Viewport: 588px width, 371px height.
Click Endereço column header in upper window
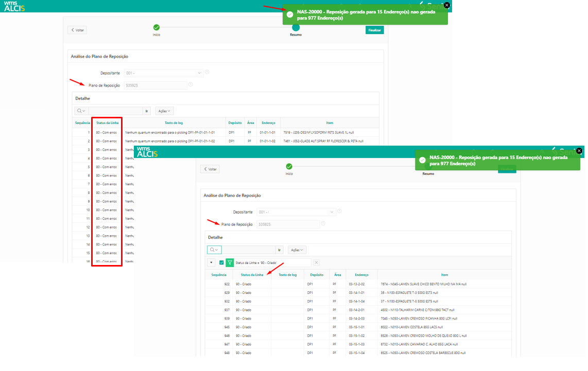[x=268, y=123]
